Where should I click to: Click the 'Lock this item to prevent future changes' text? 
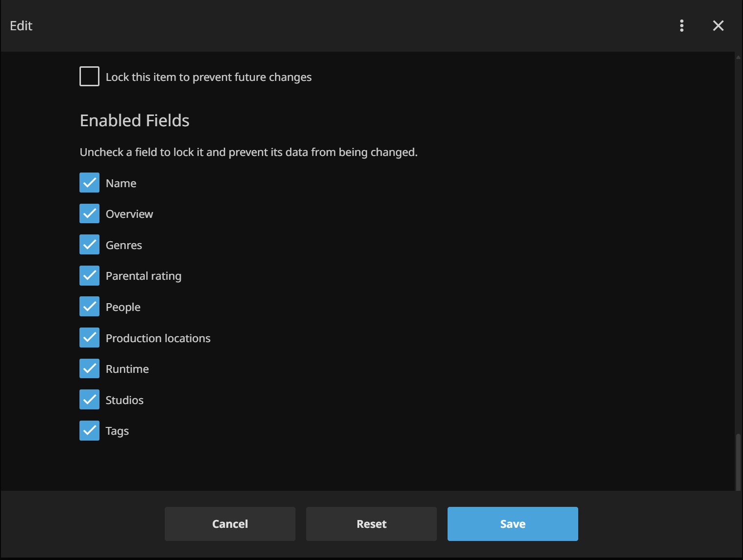point(208,77)
